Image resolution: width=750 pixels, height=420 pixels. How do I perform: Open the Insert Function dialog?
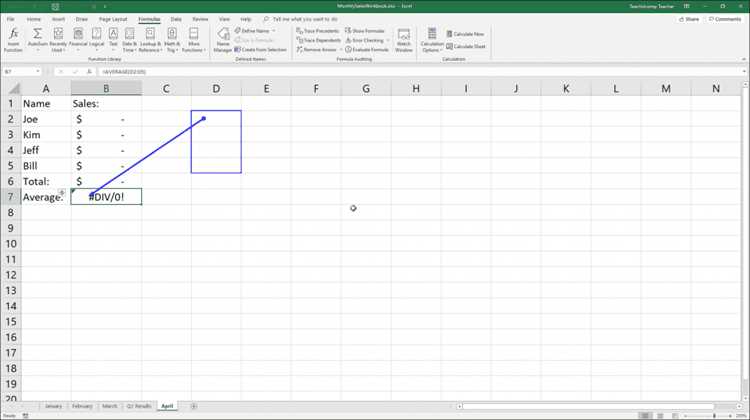tap(13, 40)
